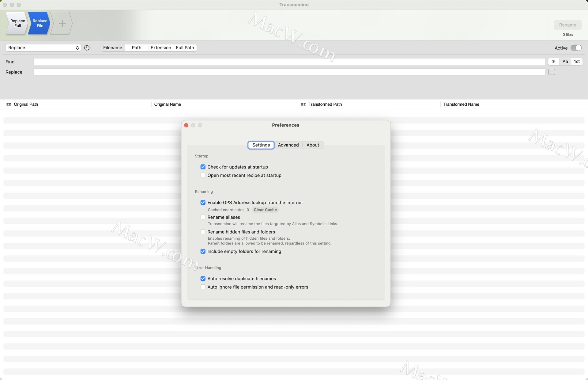Screen dimensions: 588x380
Task: Select the Replace File recipe step
Action: [x=40, y=23]
